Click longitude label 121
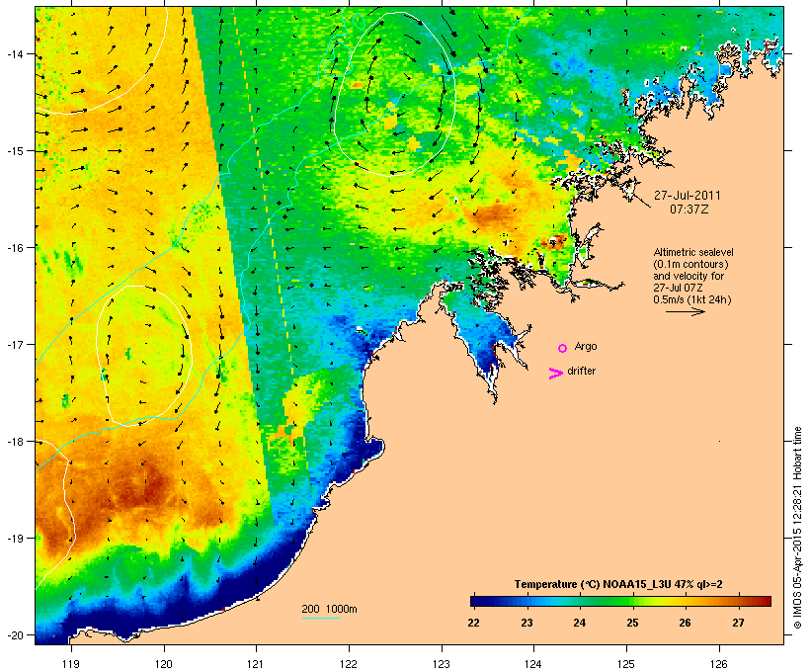This screenshot has height=672, width=810. pyautogui.click(x=256, y=664)
